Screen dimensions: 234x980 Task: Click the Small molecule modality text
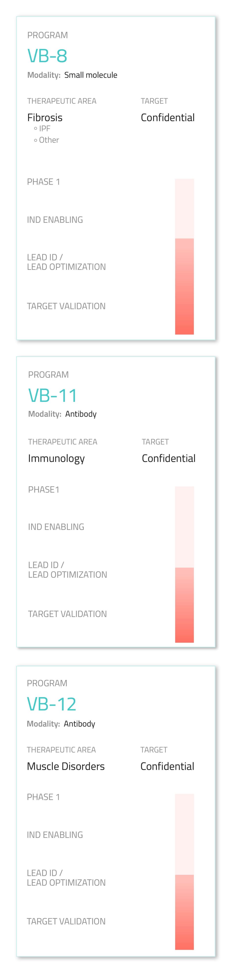coord(91,75)
